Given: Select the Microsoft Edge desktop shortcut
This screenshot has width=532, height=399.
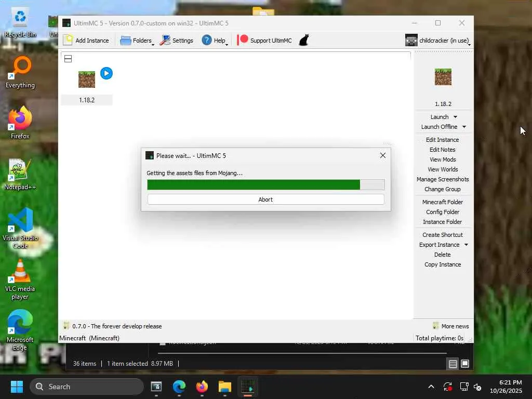Looking at the screenshot, I should pos(20,330).
